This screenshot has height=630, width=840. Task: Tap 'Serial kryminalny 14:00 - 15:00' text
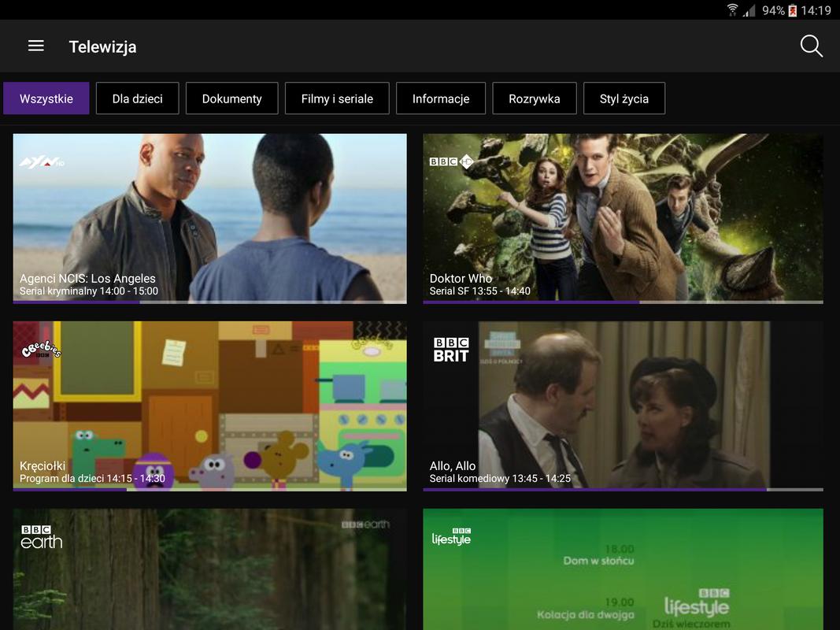click(89, 291)
